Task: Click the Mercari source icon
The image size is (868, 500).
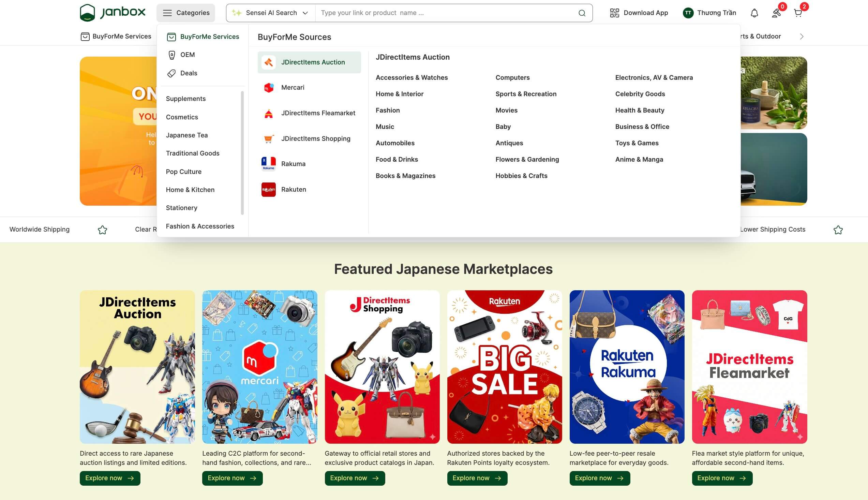Action: [x=268, y=88]
